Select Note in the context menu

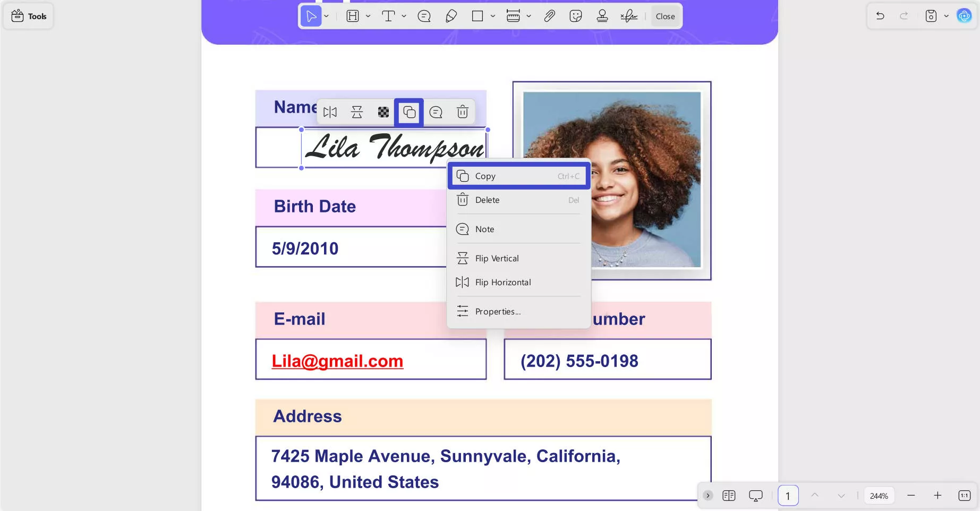pos(485,229)
